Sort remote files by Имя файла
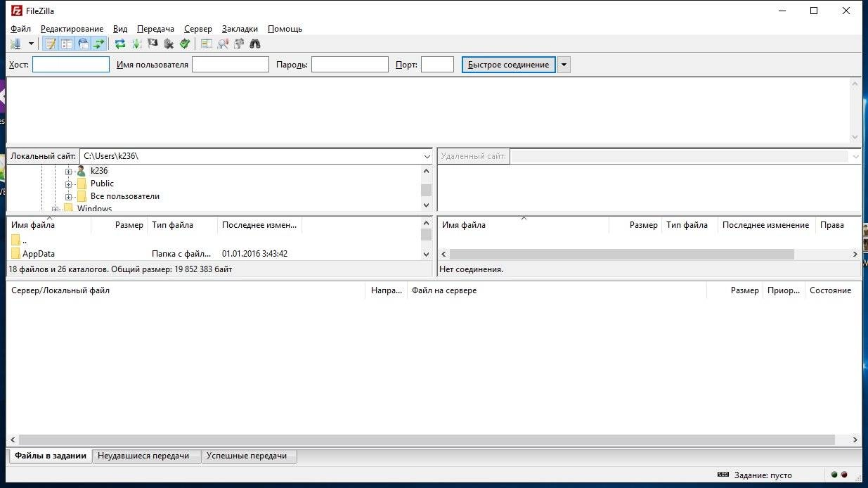The height and width of the screenshot is (488, 868). tap(523, 225)
